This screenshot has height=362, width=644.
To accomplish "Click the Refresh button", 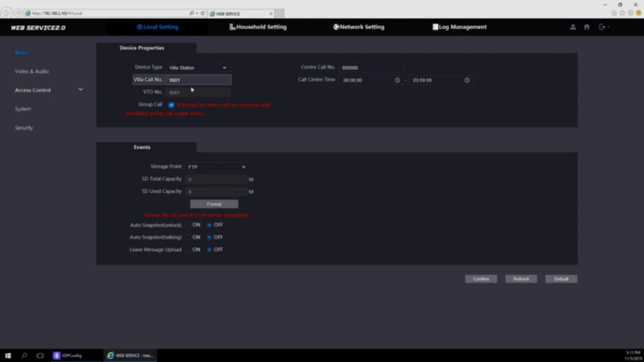I will (x=521, y=279).
